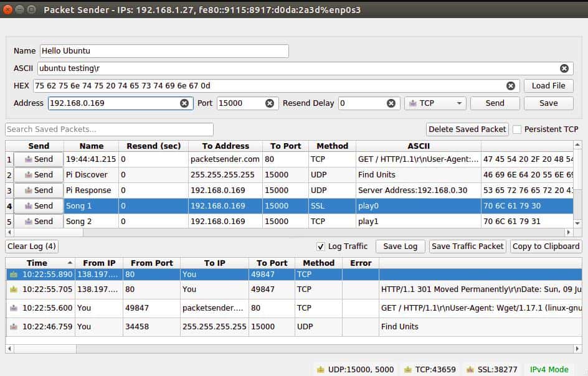Image resolution: width=588 pixels, height=376 pixels.
Task: Select row number 3 header in saved packets
Action: coord(9,190)
